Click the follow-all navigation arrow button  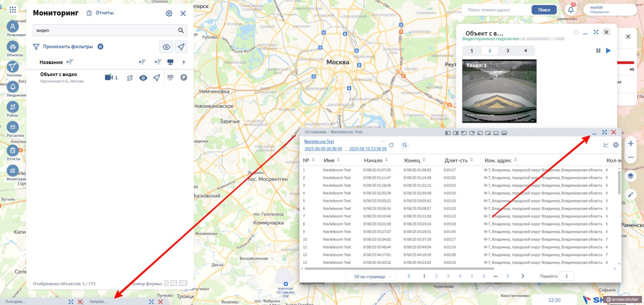[181, 47]
